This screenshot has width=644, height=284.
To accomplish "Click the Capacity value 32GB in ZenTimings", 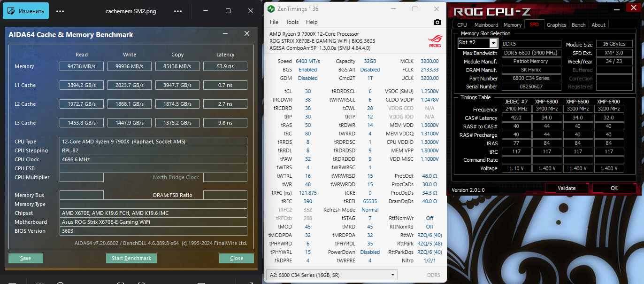I will (369, 61).
